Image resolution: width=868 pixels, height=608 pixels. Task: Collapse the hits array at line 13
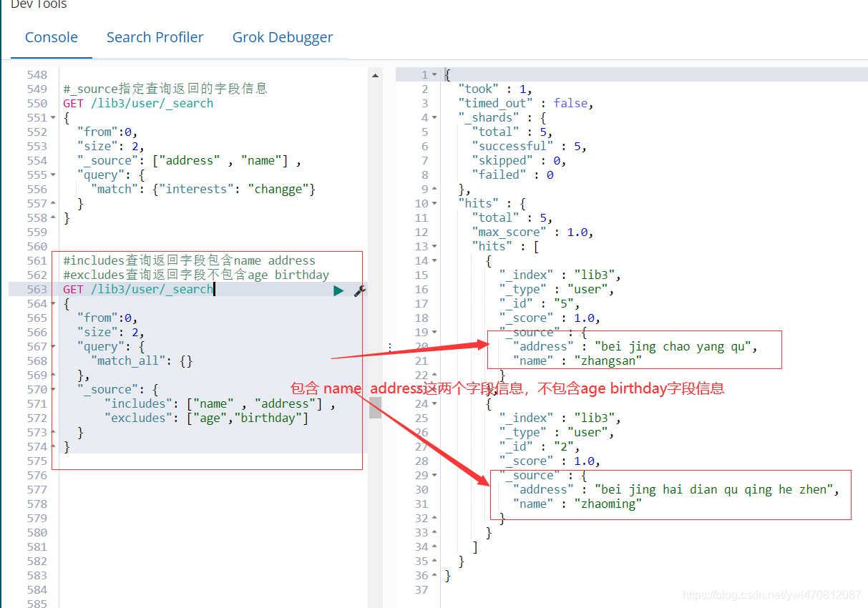click(434, 247)
